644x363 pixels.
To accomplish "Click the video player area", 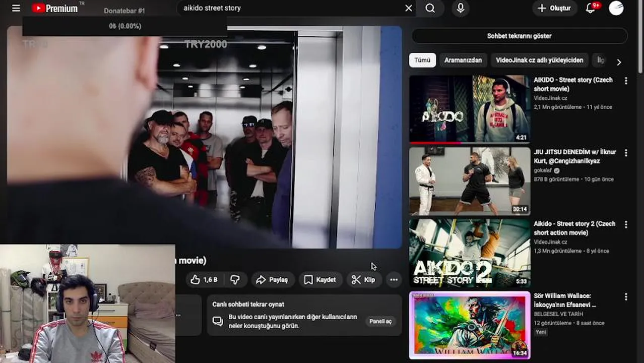I will (205, 137).
